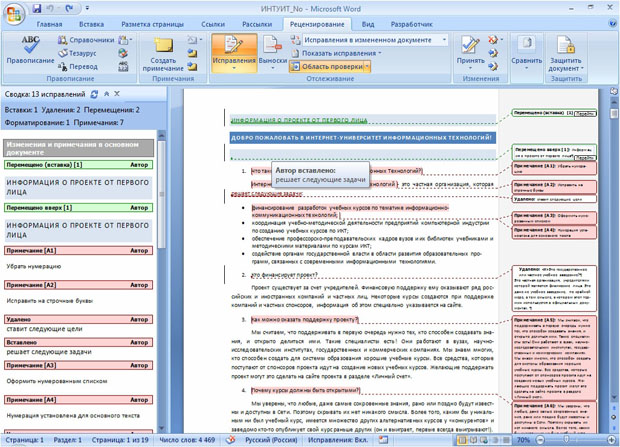Go to previous change icon
The width and height of the screenshot is (620, 447).
point(493,53)
